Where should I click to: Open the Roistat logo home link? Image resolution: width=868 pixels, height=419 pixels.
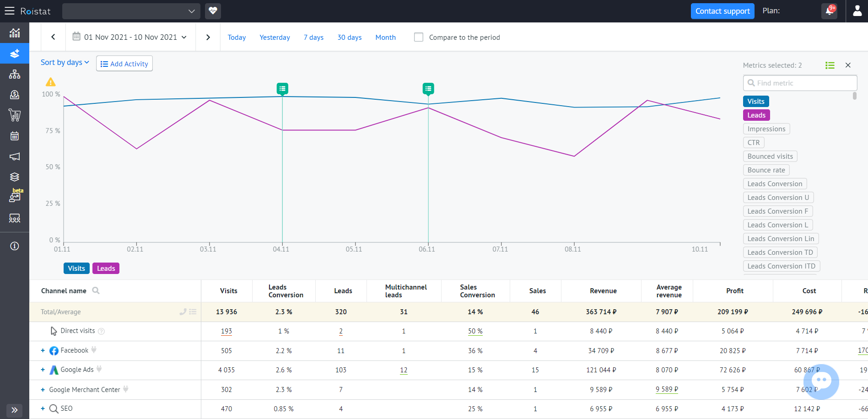point(35,11)
